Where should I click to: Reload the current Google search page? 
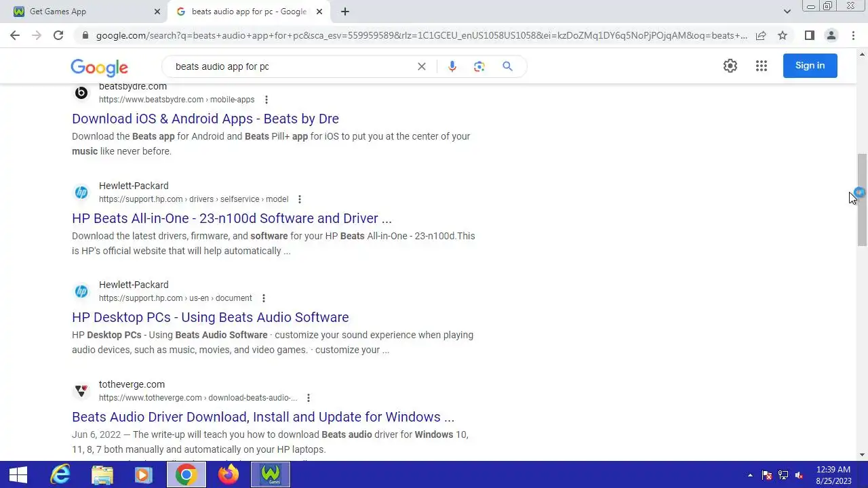pyautogui.click(x=58, y=35)
